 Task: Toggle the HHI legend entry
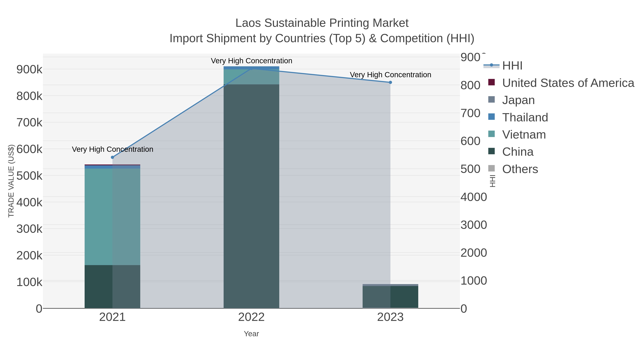[503, 65]
